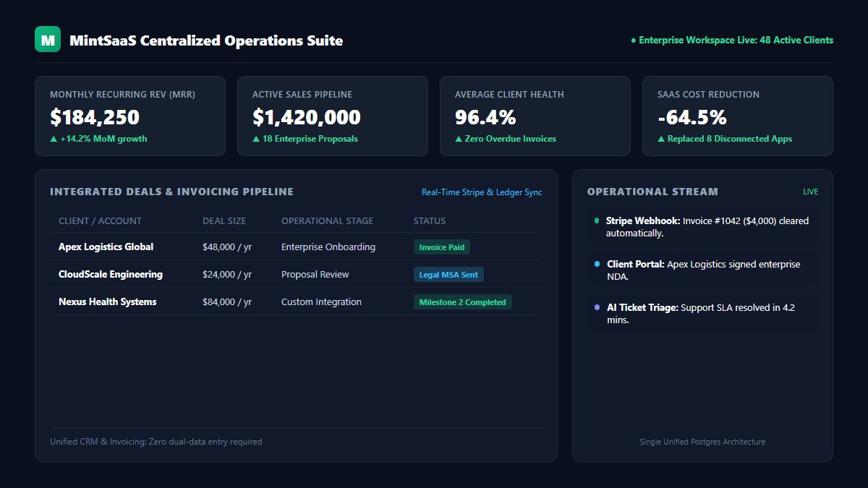
Task: Click the Client / Account column header
Action: pyautogui.click(x=100, y=221)
